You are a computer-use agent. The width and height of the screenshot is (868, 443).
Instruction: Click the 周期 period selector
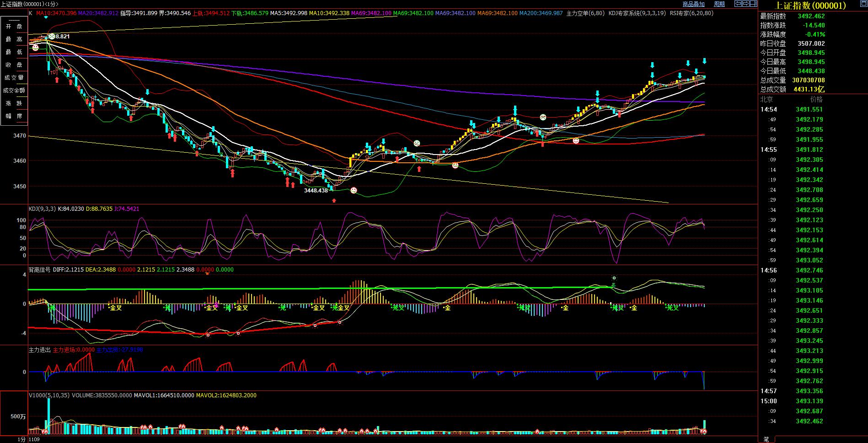719,4
